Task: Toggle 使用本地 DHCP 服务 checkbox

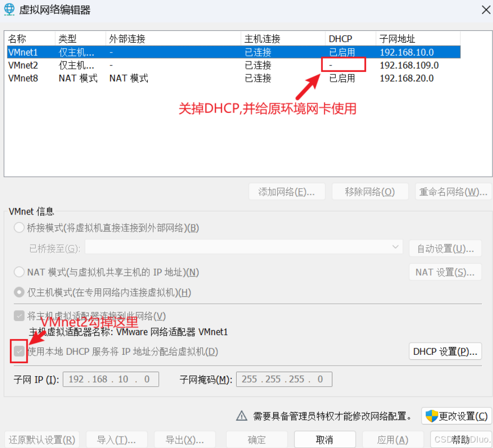Action: pyautogui.click(x=19, y=351)
